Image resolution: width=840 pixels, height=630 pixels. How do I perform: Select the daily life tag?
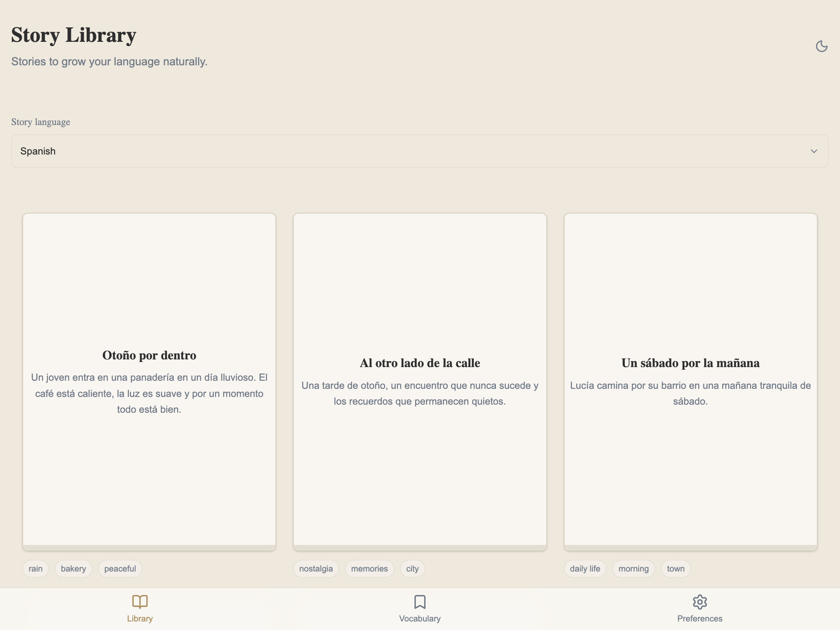tap(585, 569)
